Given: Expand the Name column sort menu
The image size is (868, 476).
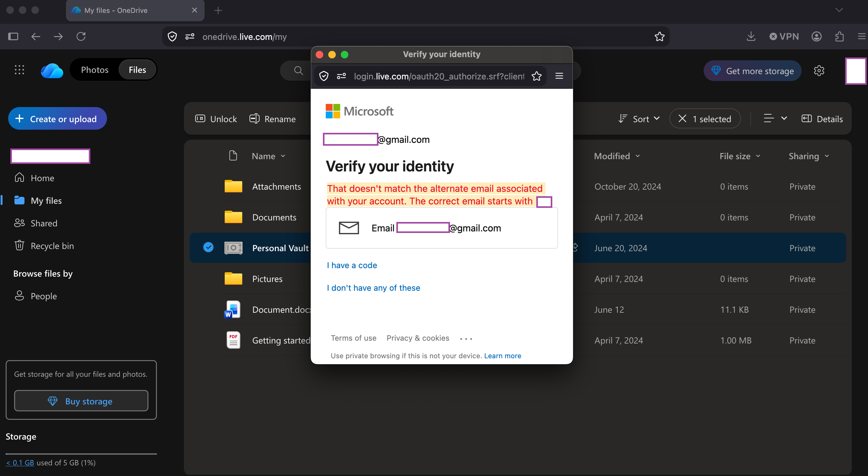Looking at the screenshot, I should [x=283, y=156].
